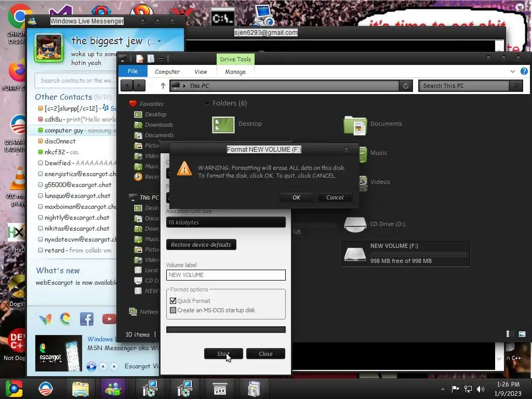This screenshot has height=399, width=532.
Task: Open the Computer ribbon tab
Action: pyautogui.click(x=167, y=72)
